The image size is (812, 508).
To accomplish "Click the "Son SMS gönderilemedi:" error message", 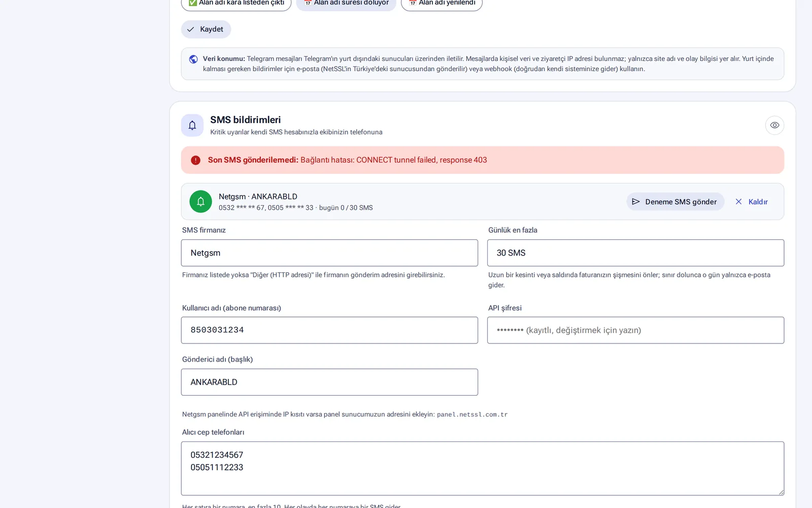I will [x=253, y=160].
